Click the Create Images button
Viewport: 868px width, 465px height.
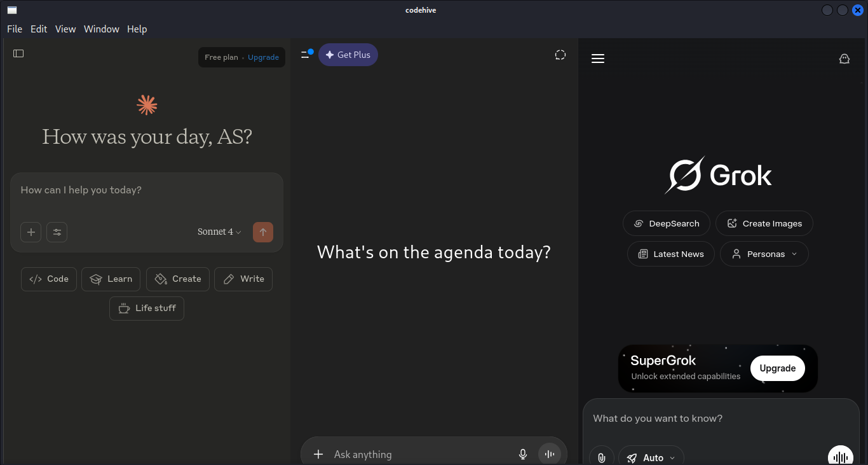764,223
